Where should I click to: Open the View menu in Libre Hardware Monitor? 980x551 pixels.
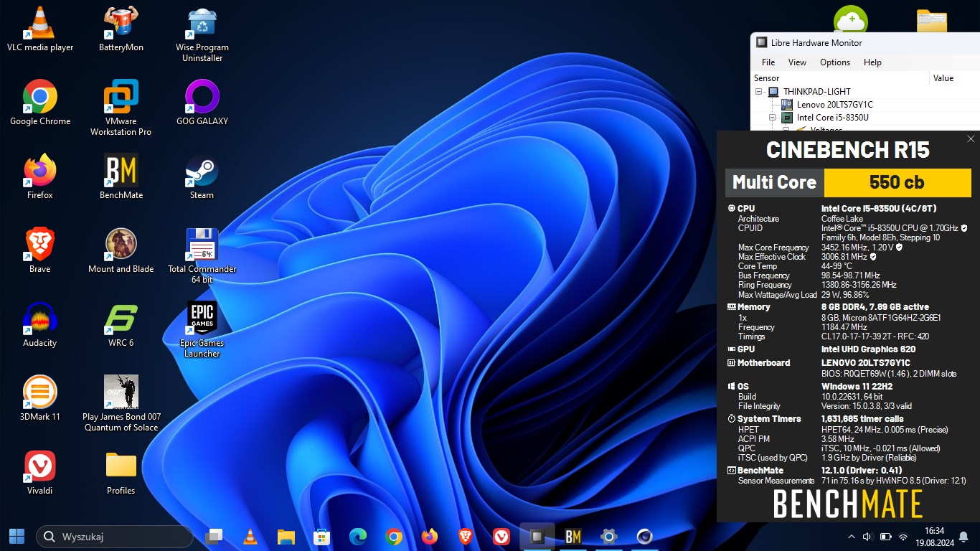tap(797, 62)
